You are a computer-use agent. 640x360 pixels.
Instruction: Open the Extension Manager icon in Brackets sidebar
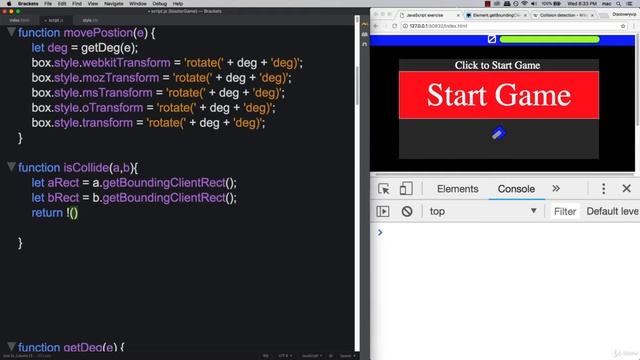[365, 35]
